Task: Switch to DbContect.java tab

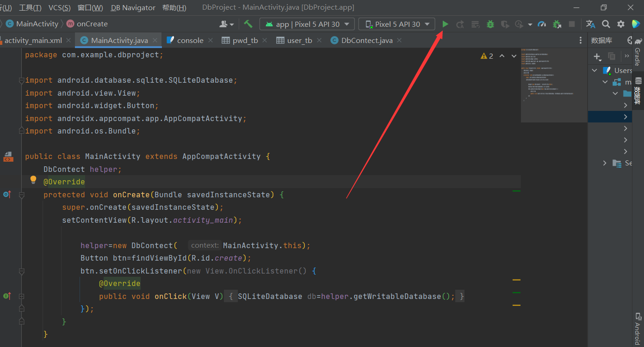Action: 367,41
